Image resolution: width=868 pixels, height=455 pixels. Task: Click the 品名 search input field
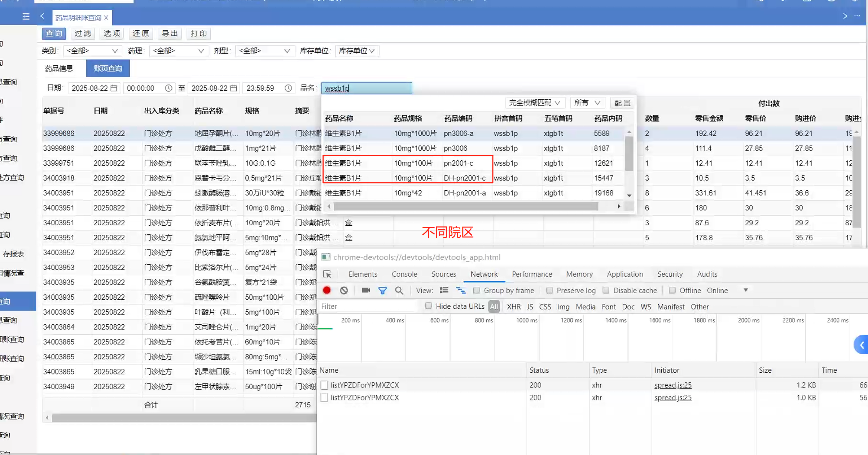366,88
